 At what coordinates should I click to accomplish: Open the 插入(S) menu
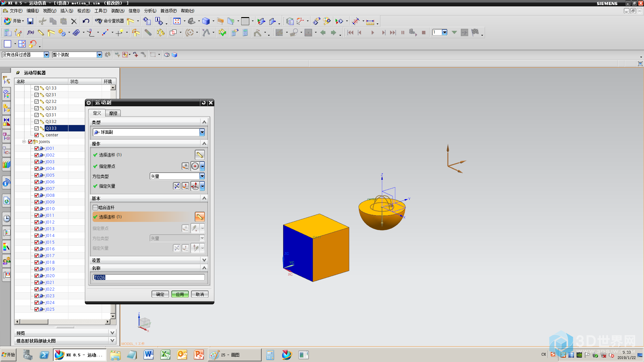[66, 11]
